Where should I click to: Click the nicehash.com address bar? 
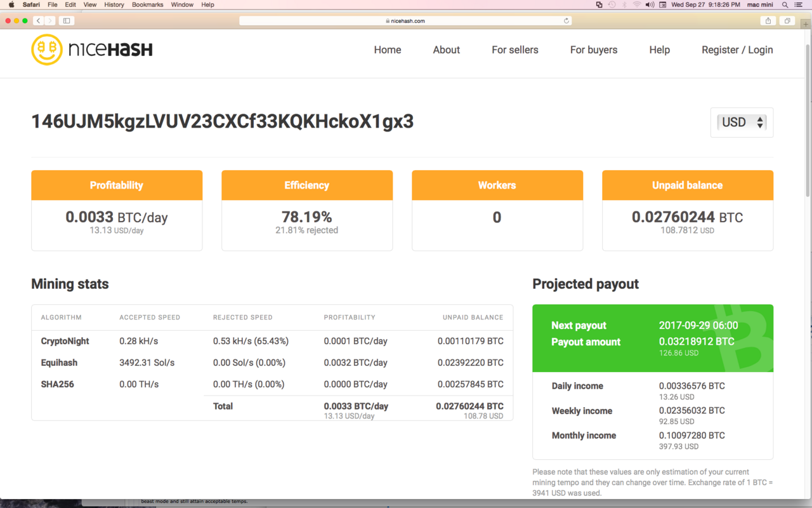(405, 21)
